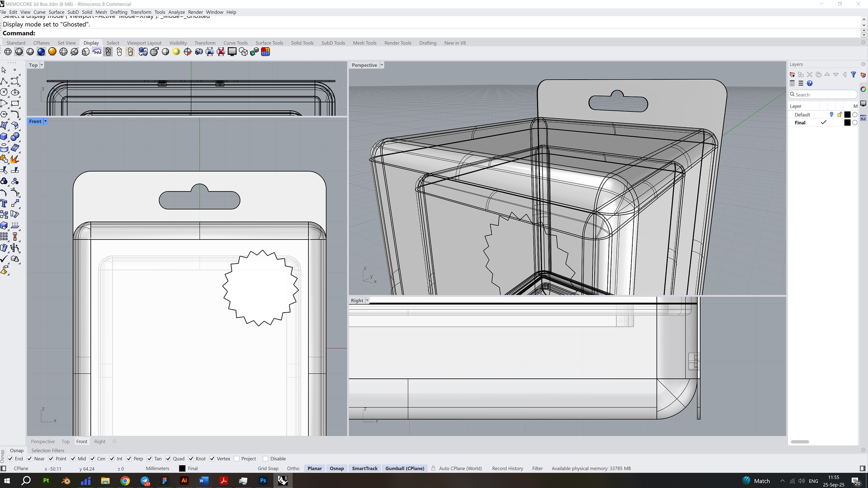Screen dimensions: 868x488
Task: Toggle visibility bulb of Default layer
Action: pos(832,114)
